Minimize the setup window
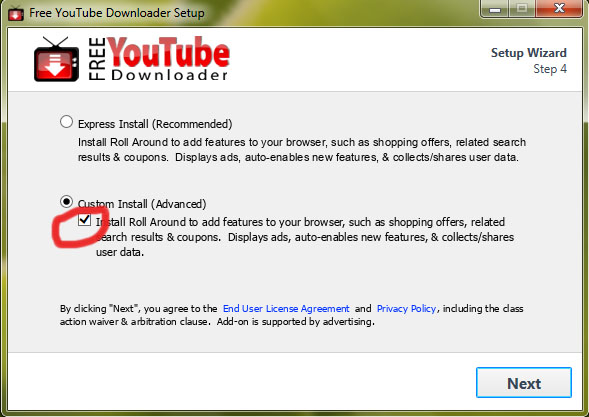Image resolution: width=589 pixels, height=417 pixels. tap(494, 8)
